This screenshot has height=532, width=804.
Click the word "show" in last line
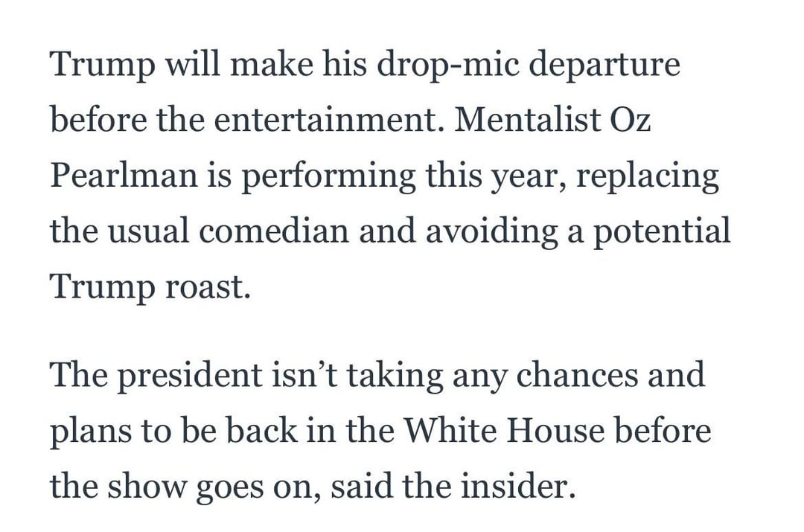point(154,486)
